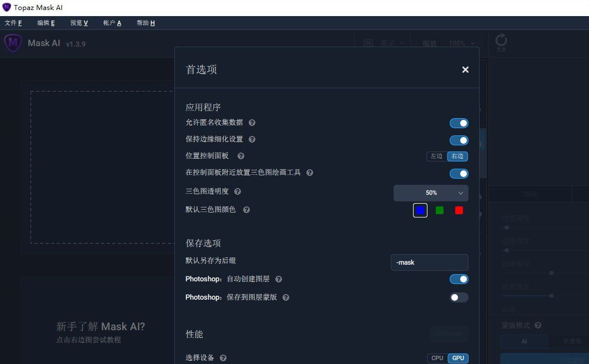Choose the blue trimap color swatch

point(420,210)
